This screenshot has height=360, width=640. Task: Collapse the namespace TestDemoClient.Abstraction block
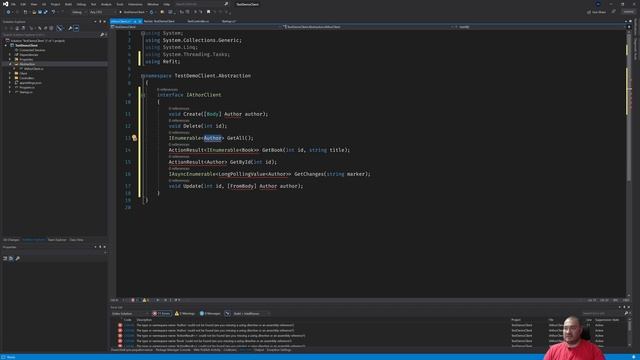point(142,76)
